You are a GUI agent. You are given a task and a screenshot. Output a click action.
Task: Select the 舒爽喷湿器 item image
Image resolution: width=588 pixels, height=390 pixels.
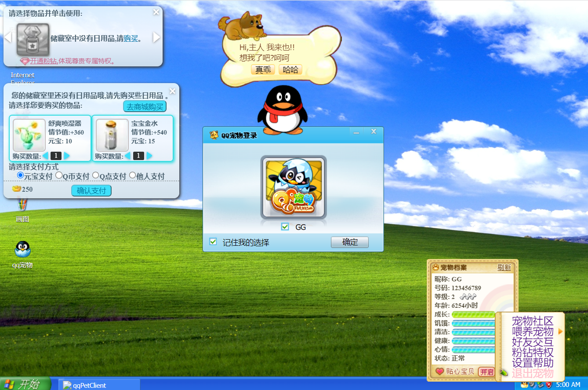(x=29, y=135)
